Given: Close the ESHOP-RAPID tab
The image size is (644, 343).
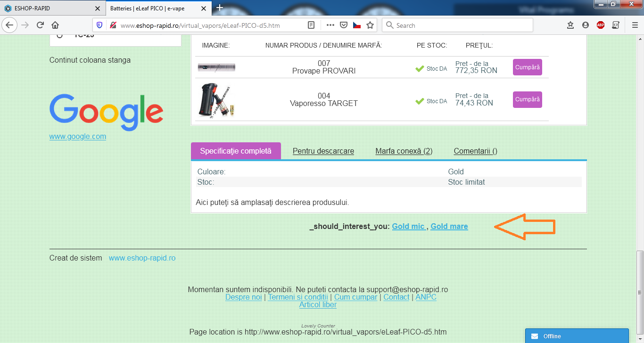Looking at the screenshot, I should [x=97, y=8].
